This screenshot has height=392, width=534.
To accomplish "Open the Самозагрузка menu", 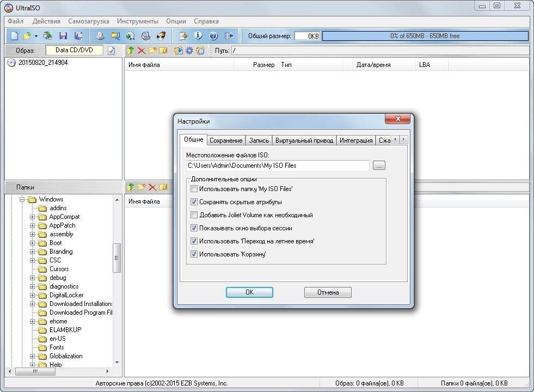I will (89, 21).
